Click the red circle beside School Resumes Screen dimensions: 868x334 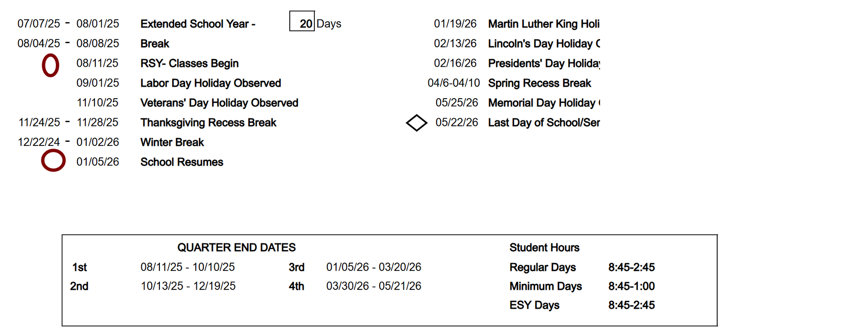pos(53,160)
